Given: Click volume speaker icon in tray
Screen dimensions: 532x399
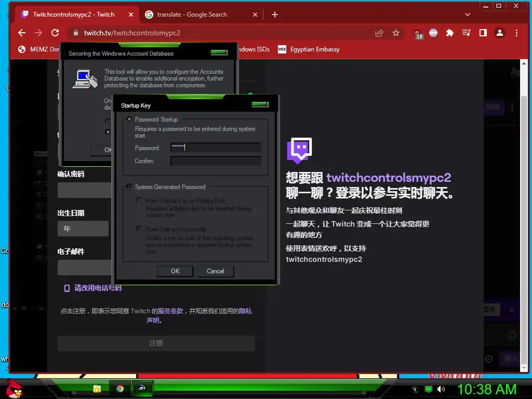Looking at the screenshot, I should pos(441,389).
